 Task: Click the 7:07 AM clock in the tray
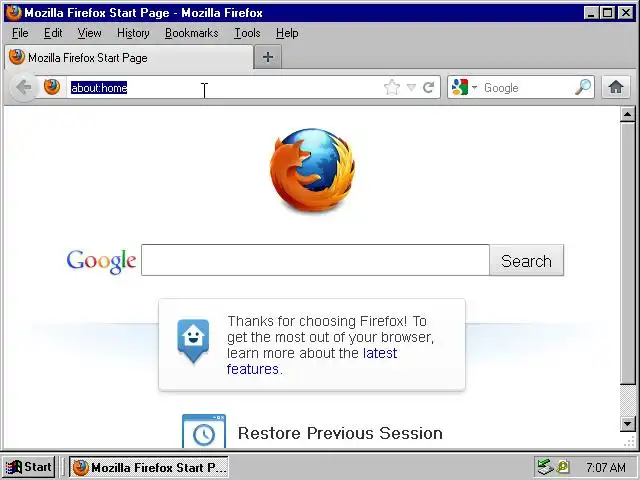[606, 467]
